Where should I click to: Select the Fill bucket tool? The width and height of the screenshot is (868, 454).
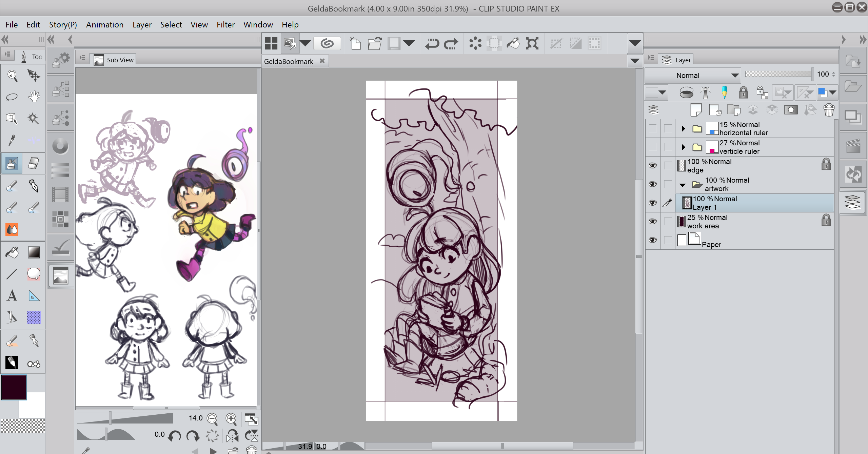coord(12,252)
